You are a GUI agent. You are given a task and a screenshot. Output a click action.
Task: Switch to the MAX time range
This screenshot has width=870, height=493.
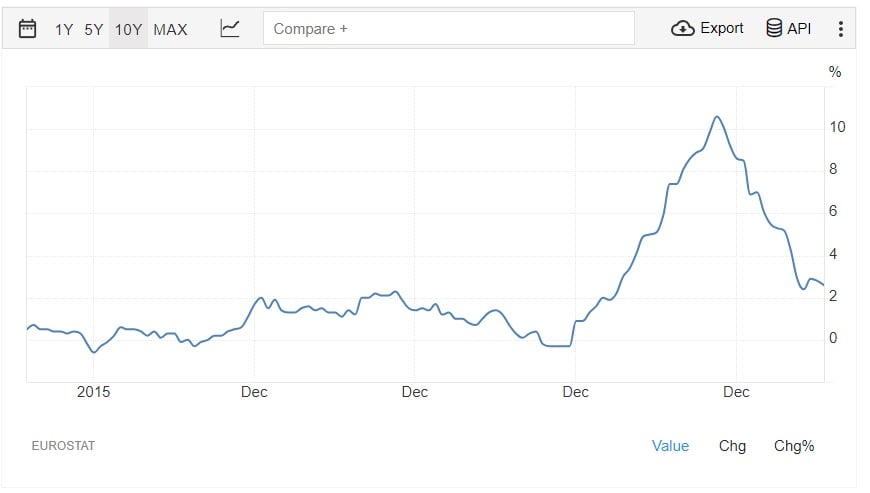click(170, 29)
